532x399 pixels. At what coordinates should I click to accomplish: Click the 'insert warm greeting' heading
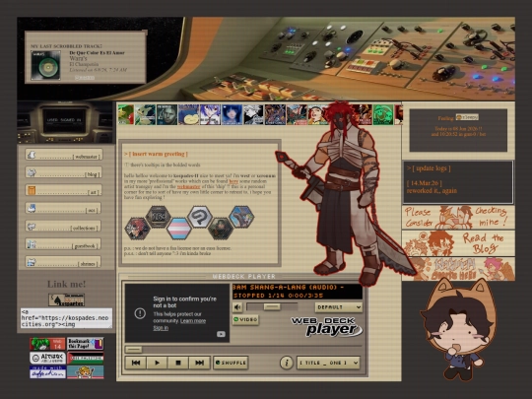coord(156,154)
